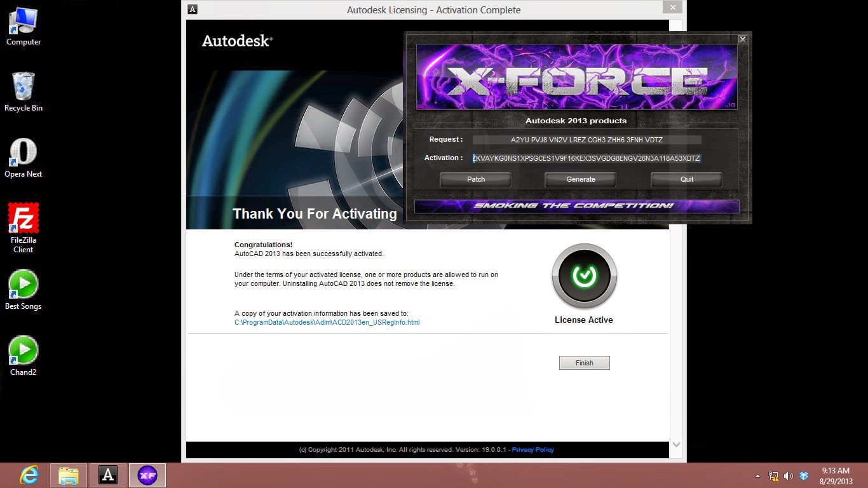The width and height of the screenshot is (868, 488).
Task: Open the Privacy Policy link
Action: coord(532,449)
